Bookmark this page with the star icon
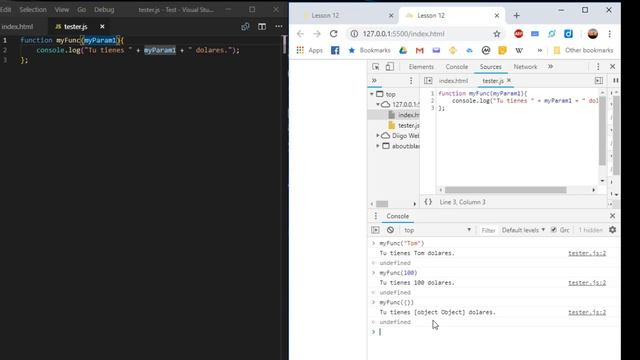 tap(496, 34)
